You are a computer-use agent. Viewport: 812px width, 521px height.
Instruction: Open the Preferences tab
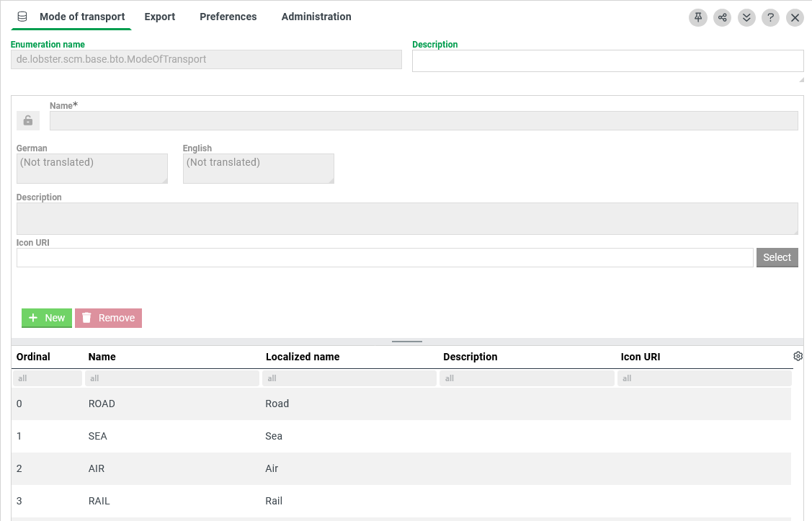pyautogui.click(x=228, y=17)
